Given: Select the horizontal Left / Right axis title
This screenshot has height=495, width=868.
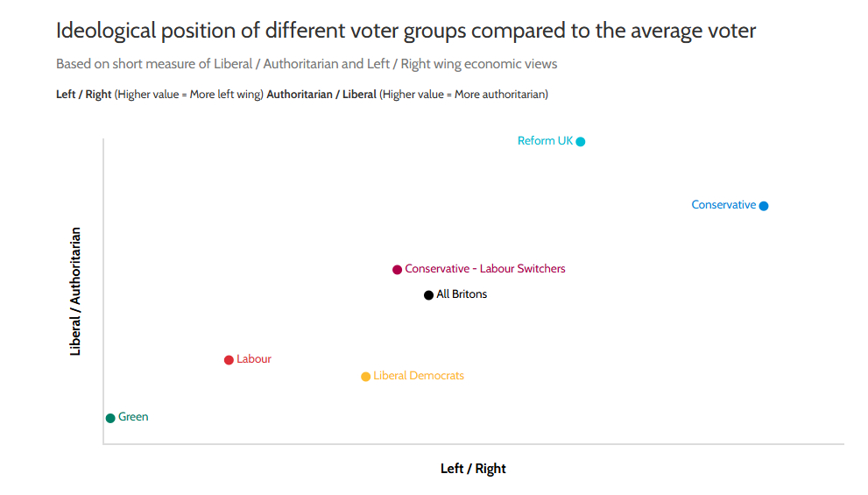Looking at the screenshot, I should pos(473,469).
